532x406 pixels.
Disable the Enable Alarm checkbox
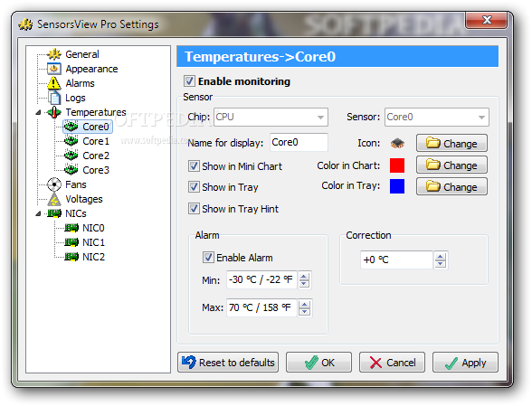point(208,258)
